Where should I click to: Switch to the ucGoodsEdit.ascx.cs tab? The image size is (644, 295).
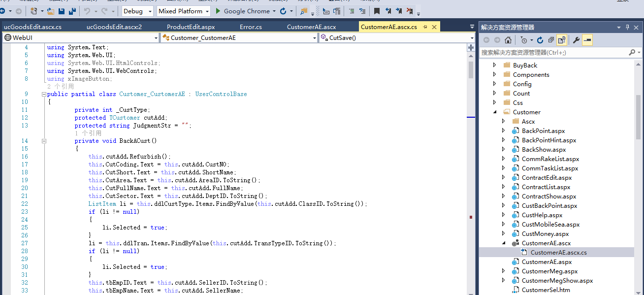pos(32,27)
